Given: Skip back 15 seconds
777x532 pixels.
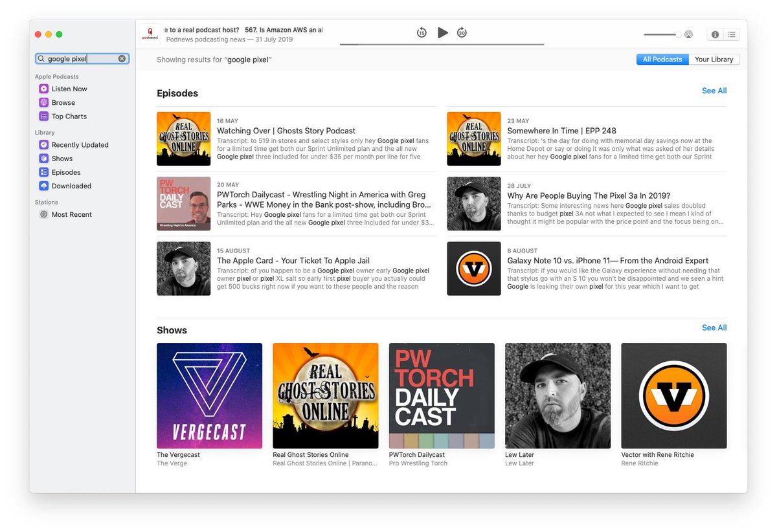Looking at the screenshot, I should [422, 32].
